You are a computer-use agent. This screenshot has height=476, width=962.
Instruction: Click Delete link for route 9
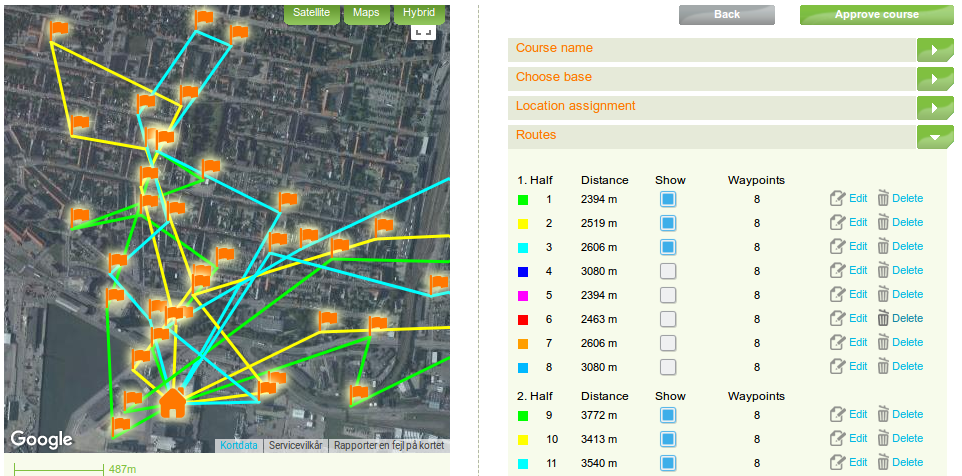[x=907, y=415]
